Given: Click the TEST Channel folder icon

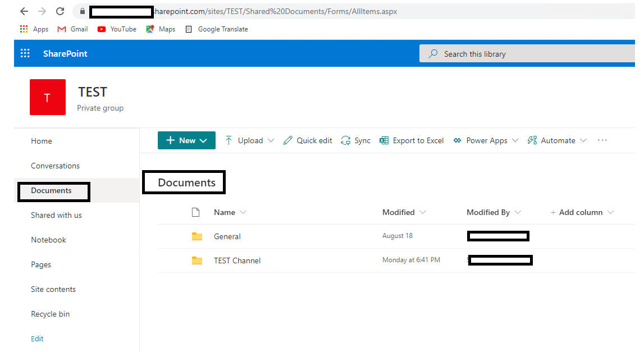Looking at the screenshot, I should coord(197,260).
